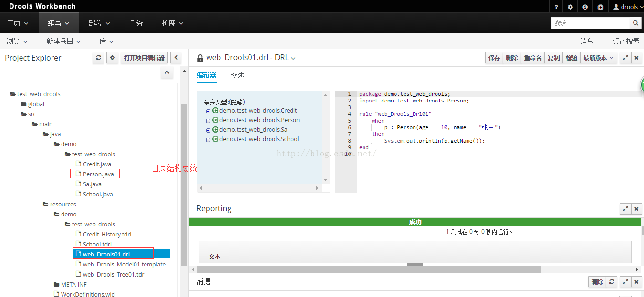Image resolution: width=644 pixels, height=297 pixels.
Task: Close the Reporting panel
Action: coord(636,209)
